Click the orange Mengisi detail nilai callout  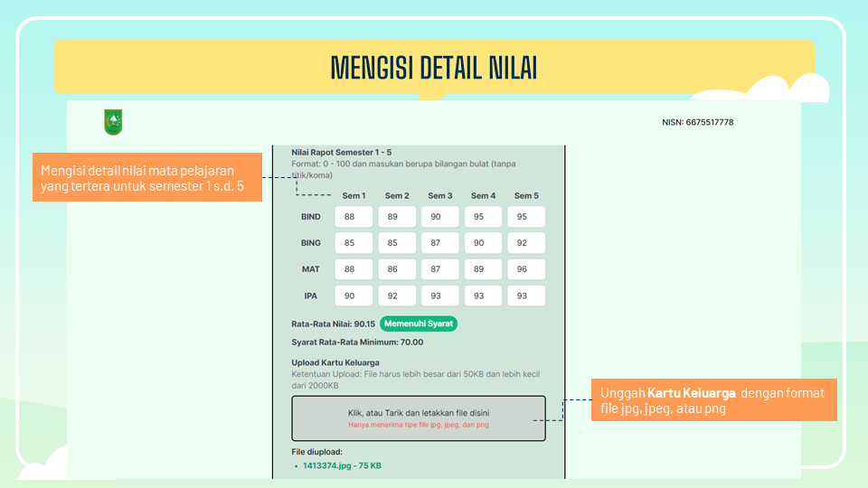point(148,177)
